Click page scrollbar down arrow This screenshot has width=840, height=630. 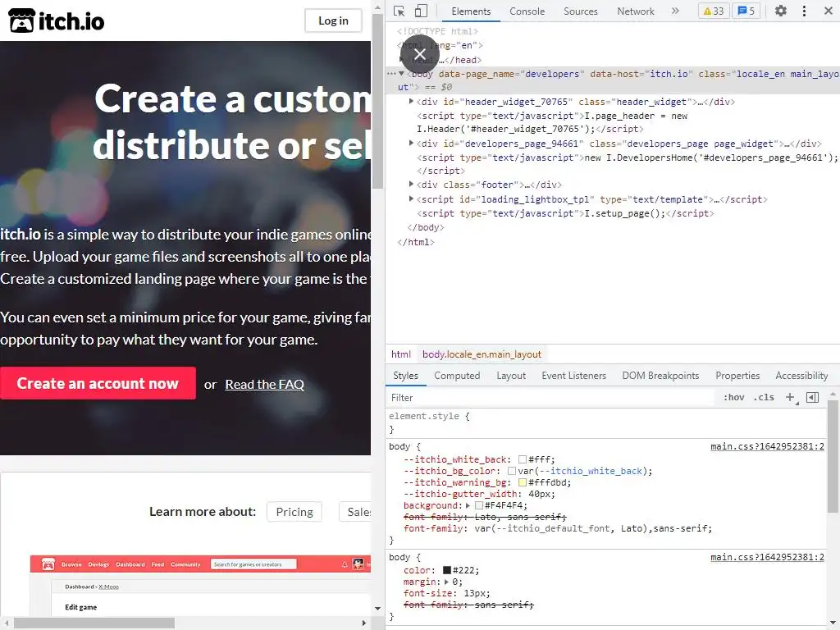(x=377, y=609)
